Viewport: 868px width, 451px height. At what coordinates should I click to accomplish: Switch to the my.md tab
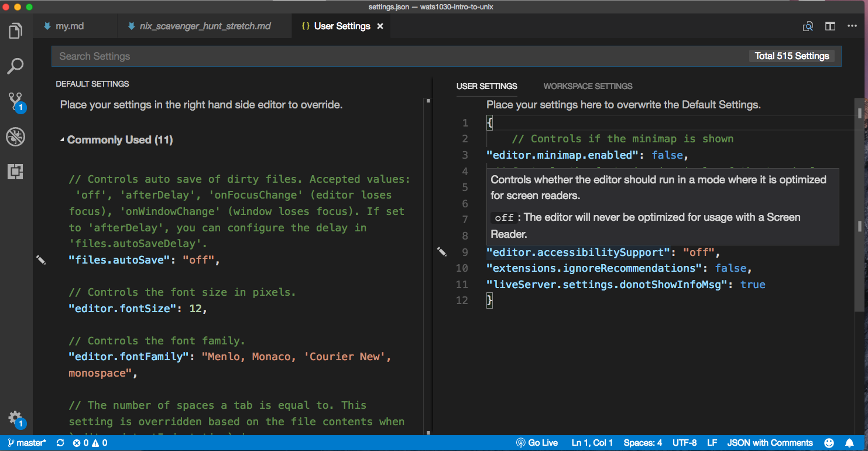coord(69,26)
